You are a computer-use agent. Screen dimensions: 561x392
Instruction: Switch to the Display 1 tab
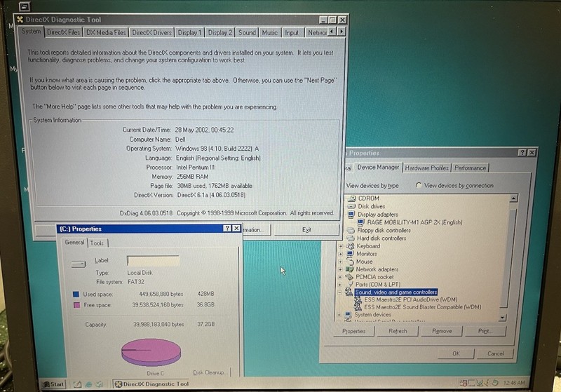click(x=189, y=32)
